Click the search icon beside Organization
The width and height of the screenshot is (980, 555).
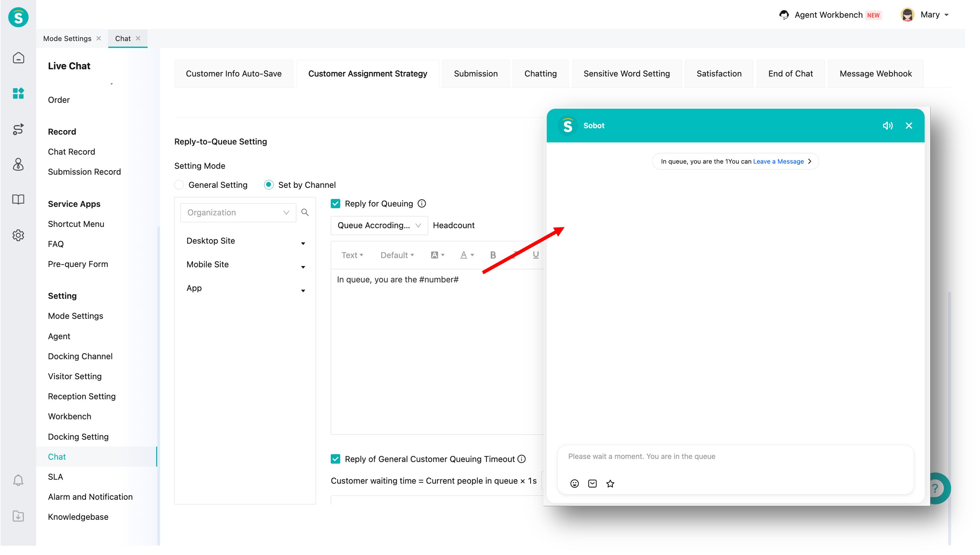(305, 212)
